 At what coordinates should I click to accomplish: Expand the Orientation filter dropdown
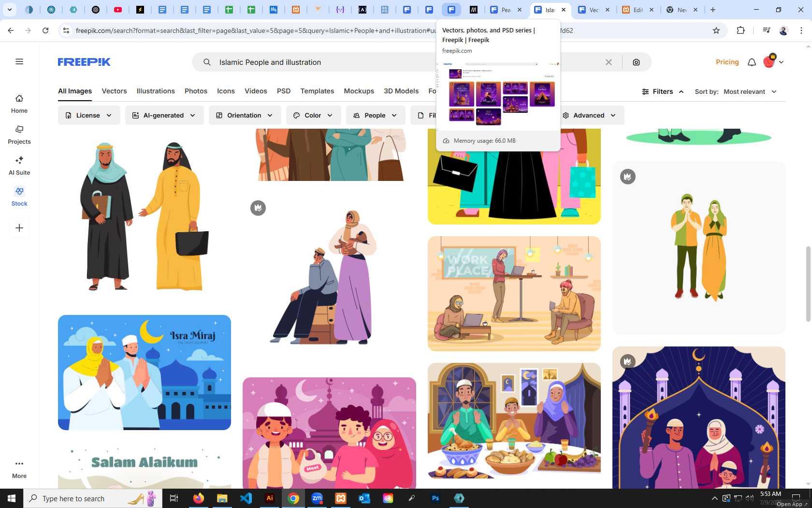tap(245, 115)
